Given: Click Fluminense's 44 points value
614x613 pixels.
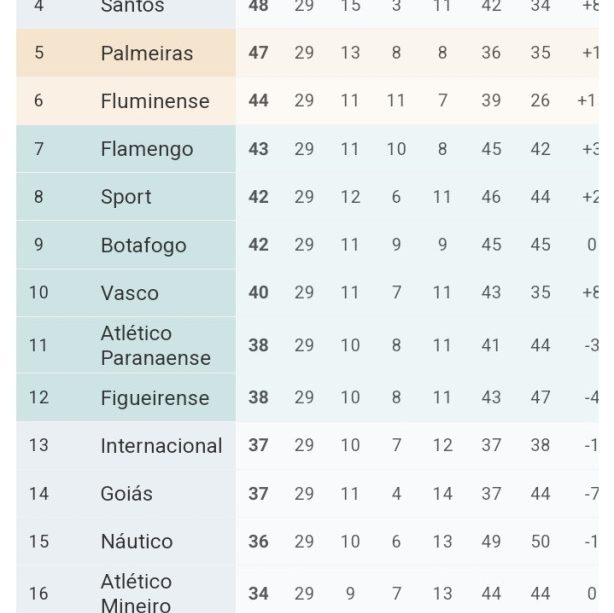Looking at the screenshot, I should point(258,101).
